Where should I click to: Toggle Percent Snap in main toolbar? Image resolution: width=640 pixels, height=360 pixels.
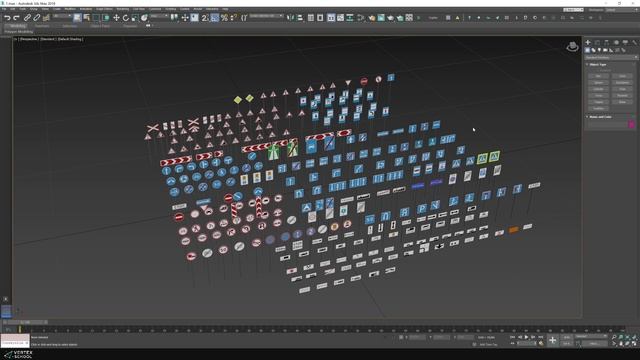(224, 18)
